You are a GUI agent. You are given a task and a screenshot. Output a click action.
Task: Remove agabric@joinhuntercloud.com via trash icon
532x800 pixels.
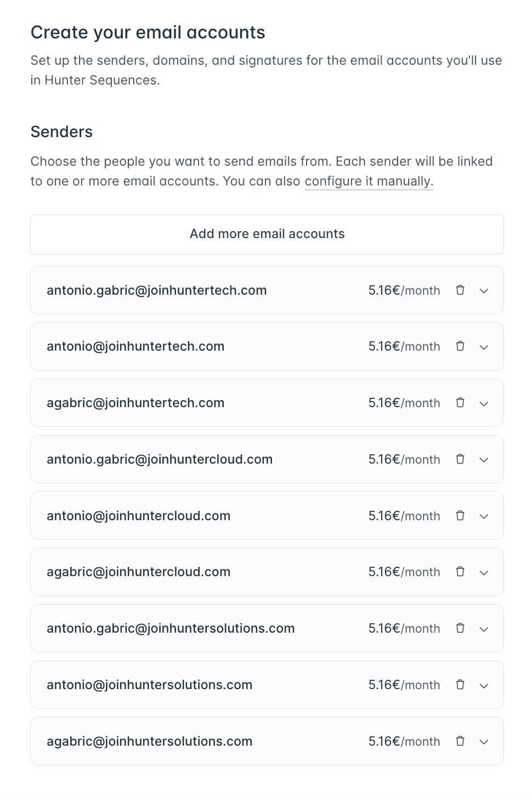(460, 572)
